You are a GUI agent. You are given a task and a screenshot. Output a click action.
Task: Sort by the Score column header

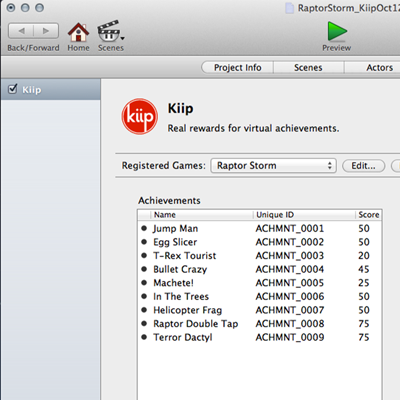368,215
